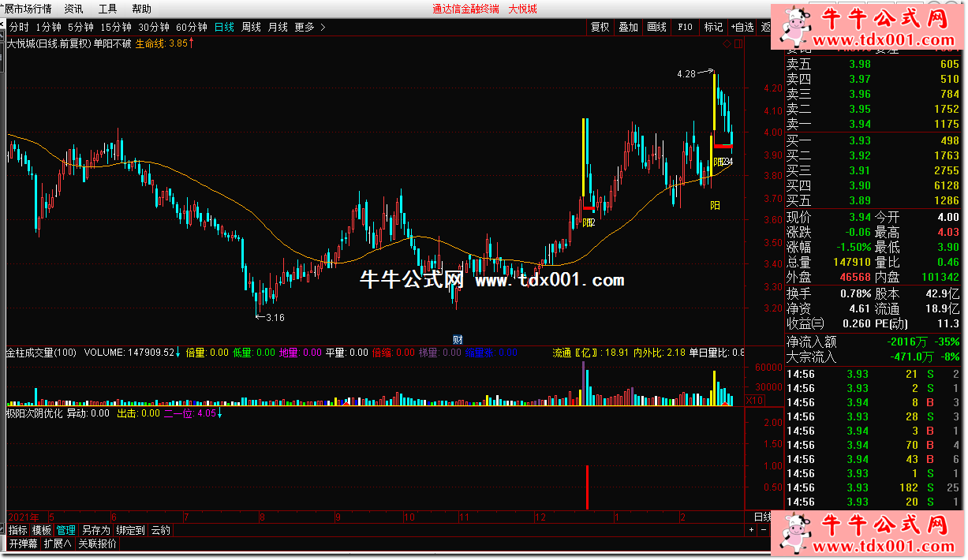968x560 pixels.
Task: Click the X10 scale label on volume axis
Action: 754,401
